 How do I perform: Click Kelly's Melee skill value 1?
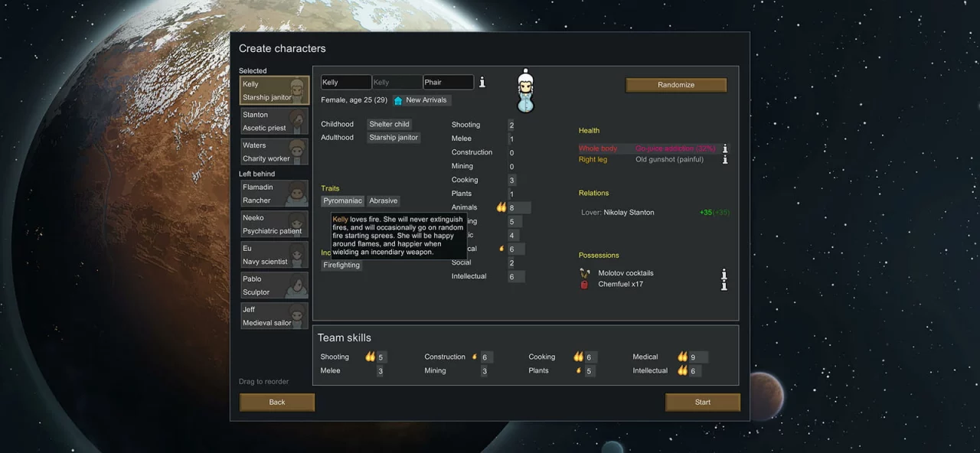[511, 139]
